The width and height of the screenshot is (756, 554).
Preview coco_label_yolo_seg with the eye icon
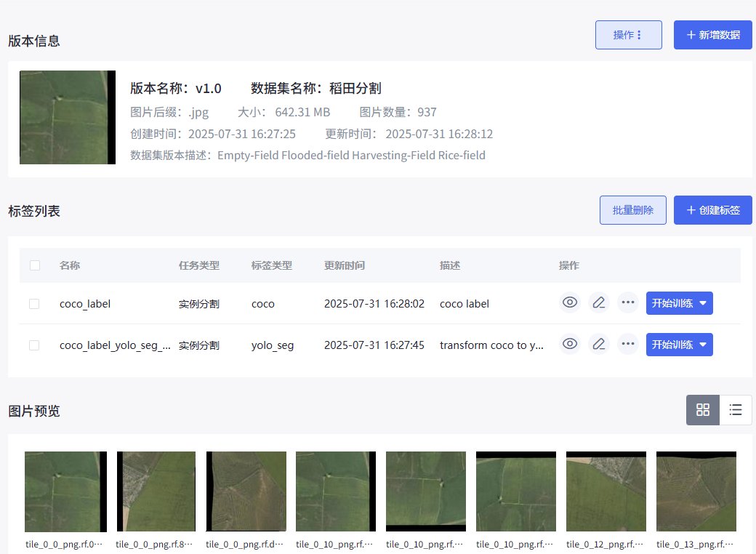click(x=570, y=344)
